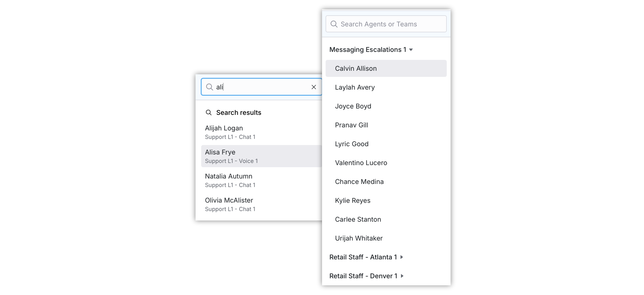Focus the Search Agents or Teams field
This screenshot has height=295, width=644.
pos(386,24)
